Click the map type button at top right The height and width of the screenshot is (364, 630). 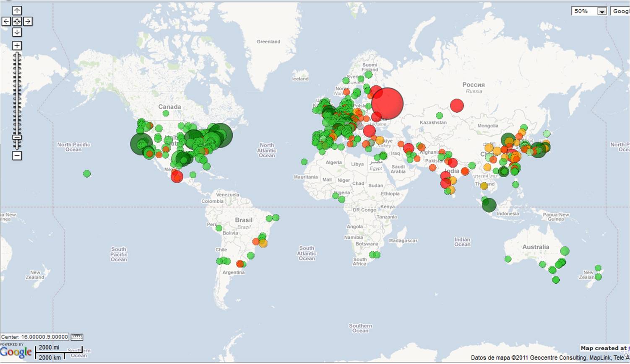[x=620, y=11]
